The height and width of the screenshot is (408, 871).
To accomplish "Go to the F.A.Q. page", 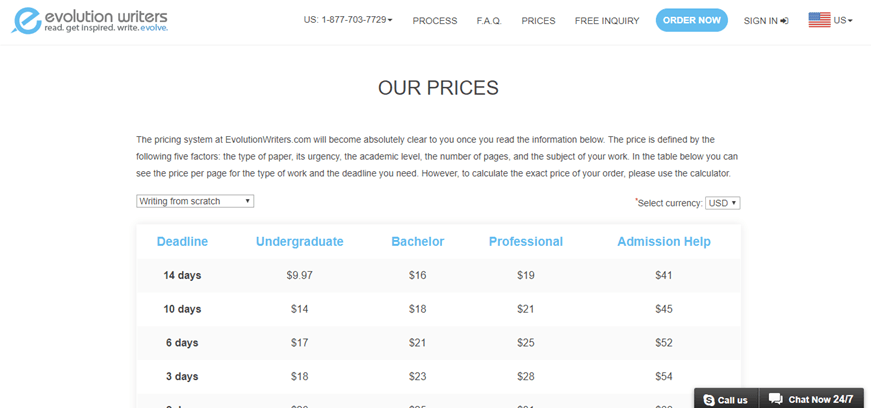I will [489, 21].
